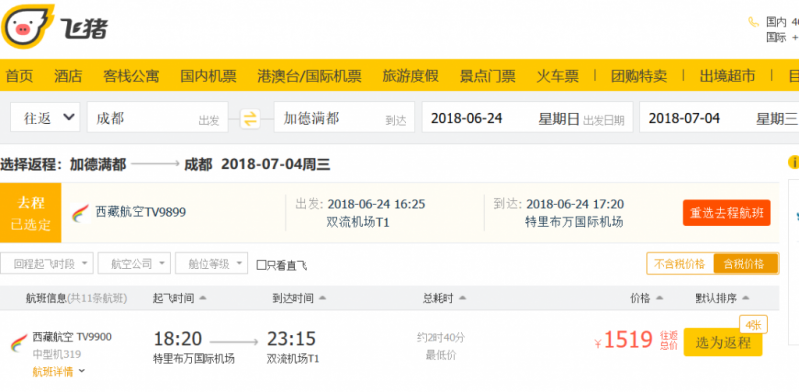Select 含税价格 tax-included price option

click(744, 264)
